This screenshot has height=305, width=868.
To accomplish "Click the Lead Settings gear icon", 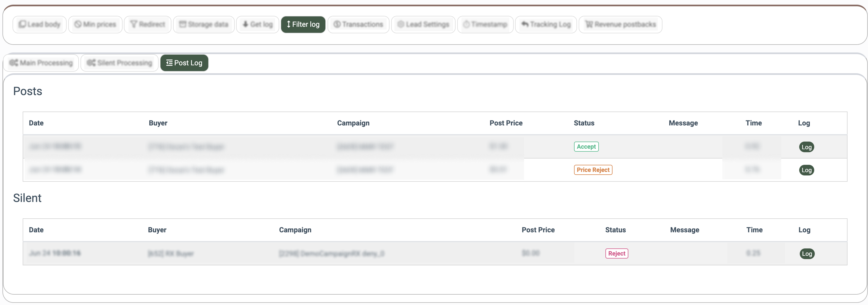I will pyautogui.click(x=400, y=24).
